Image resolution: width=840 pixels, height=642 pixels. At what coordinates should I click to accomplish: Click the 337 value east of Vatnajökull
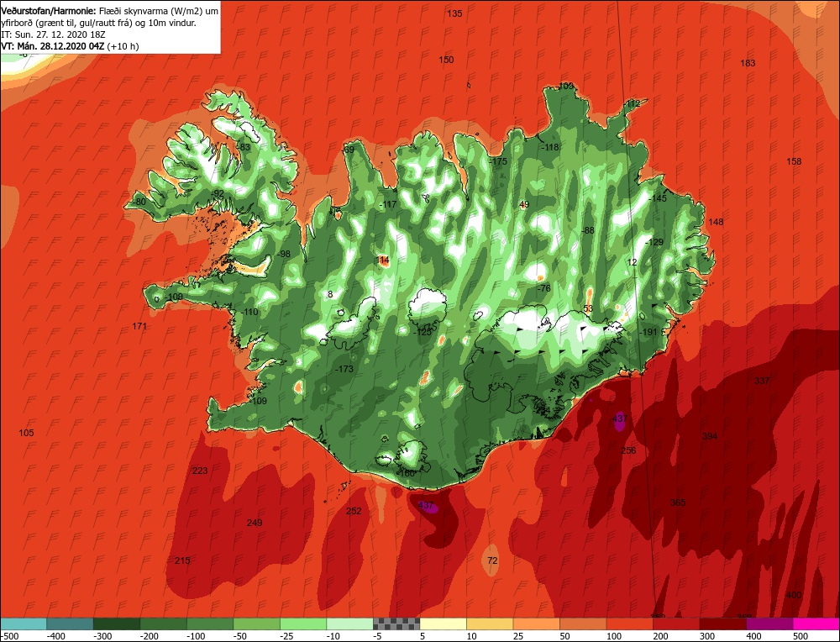(762, 381)
